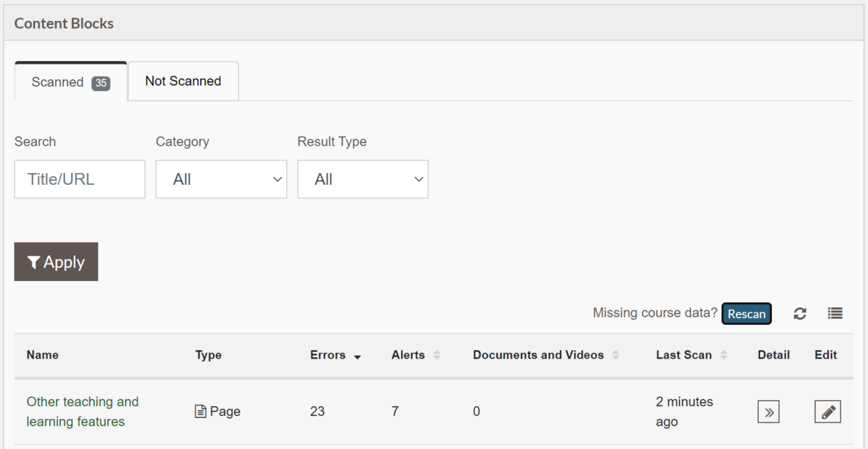Open the Result Type dropdown
Image resolution: width=868 pixels, height=449 pixels.
point(363,179)
